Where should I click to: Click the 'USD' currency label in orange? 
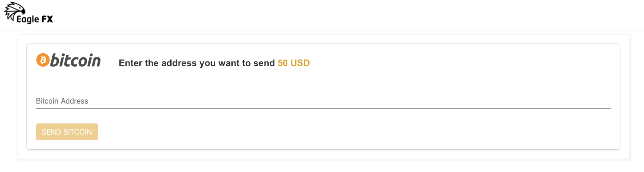pos(300,63)
